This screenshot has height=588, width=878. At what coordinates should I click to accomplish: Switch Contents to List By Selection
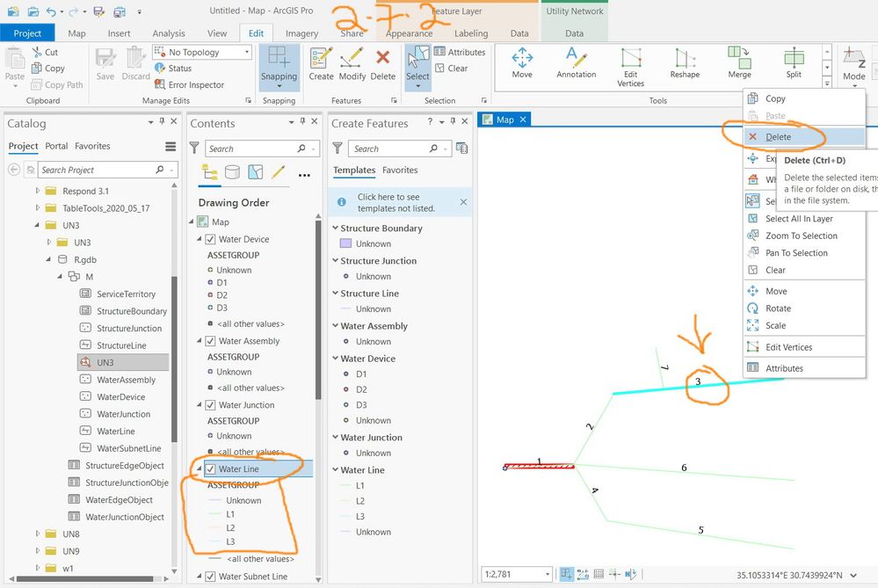tap(256, 172)
